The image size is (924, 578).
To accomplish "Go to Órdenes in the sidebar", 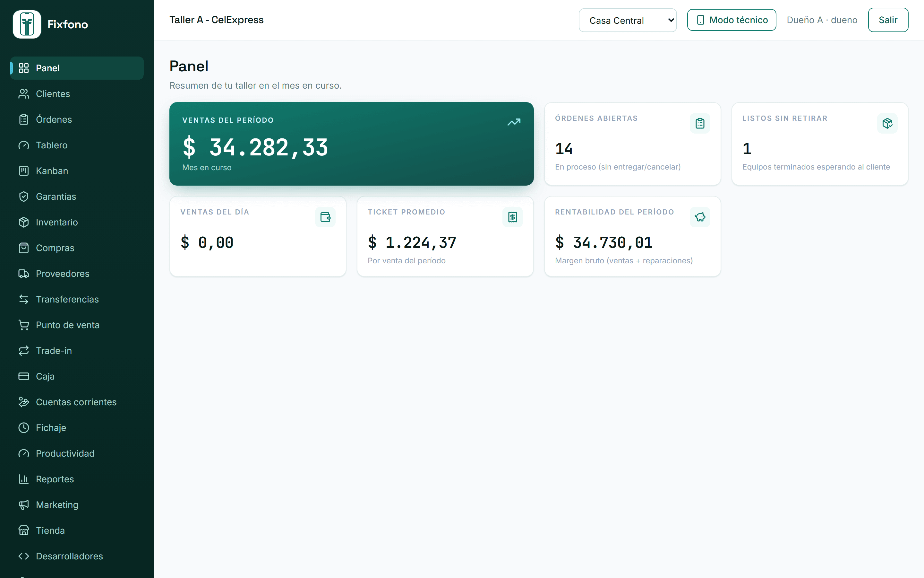I will 77,119.
